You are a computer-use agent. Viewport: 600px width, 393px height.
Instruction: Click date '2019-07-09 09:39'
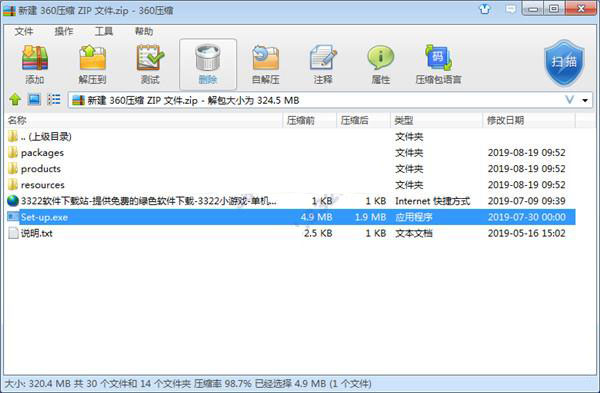point(527,201)
